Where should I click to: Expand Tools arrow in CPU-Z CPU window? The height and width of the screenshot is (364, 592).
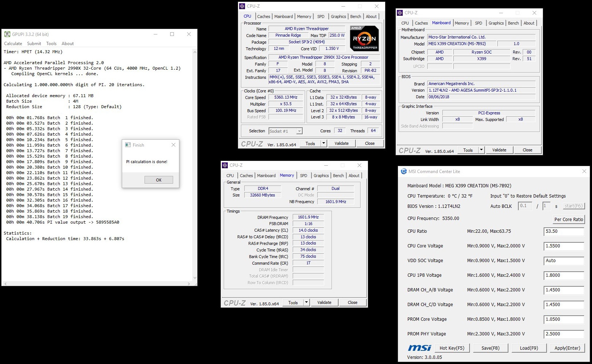pos(324,143)
